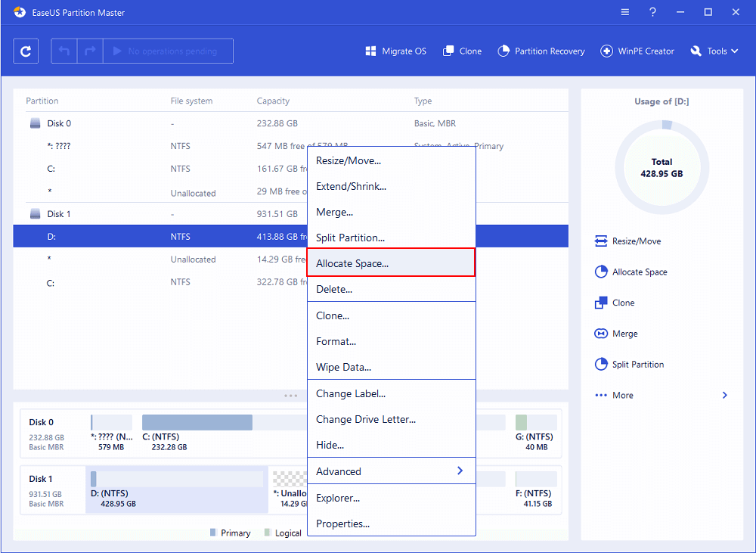Click the Unallocated 14.29 GB block in disk map
The image size is (756, 553).
(290, 489)
